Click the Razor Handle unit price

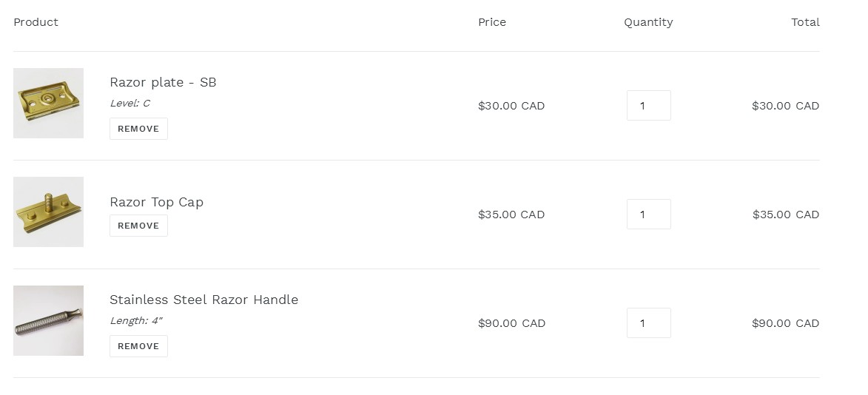(x=511, y=323)
